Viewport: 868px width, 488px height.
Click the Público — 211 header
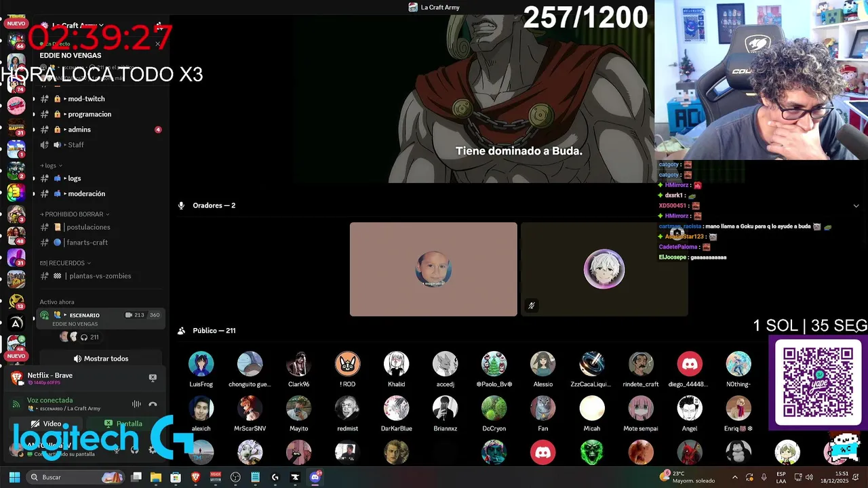214,331
